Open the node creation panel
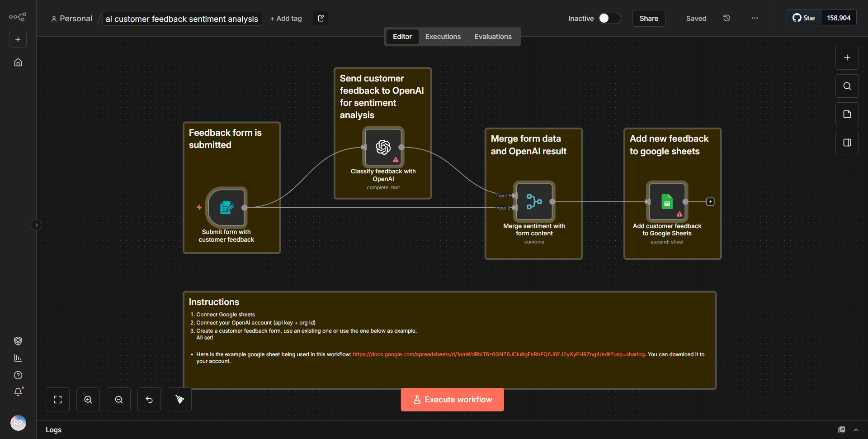 [847, 57]
